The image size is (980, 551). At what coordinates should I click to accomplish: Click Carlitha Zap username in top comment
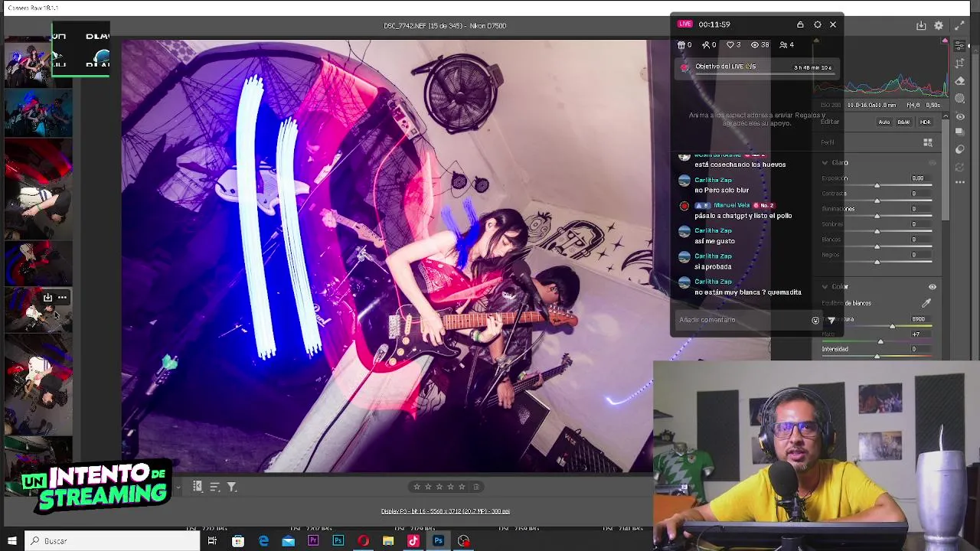[x=713, y=180]
